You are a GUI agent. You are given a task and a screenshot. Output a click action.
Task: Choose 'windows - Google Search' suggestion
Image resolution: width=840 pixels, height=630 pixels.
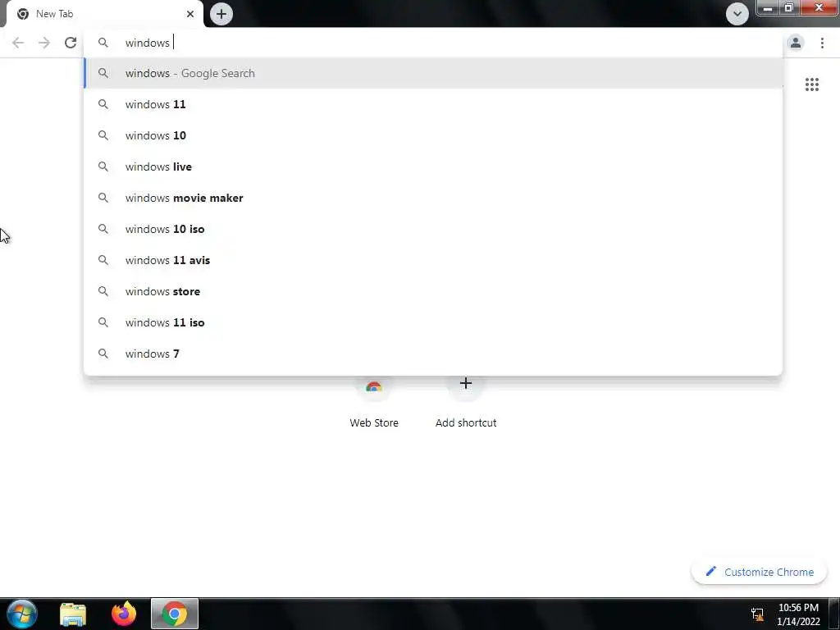[433, 73]
